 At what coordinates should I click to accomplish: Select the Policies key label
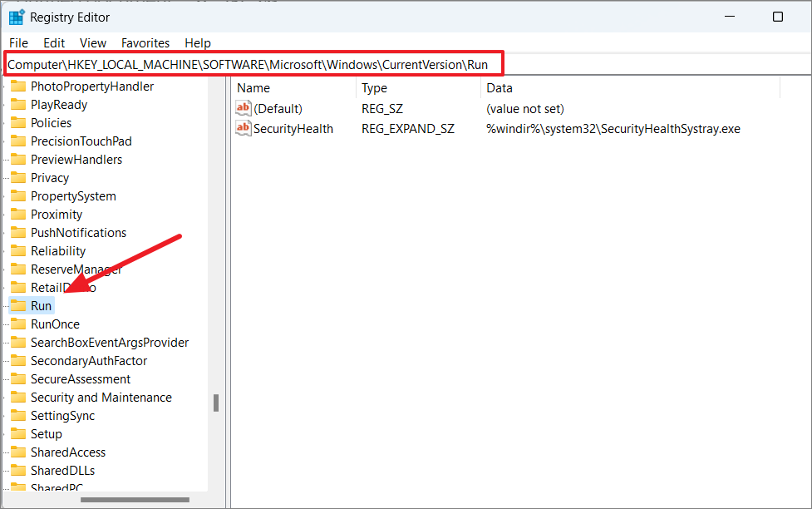(x=51, y=123)
